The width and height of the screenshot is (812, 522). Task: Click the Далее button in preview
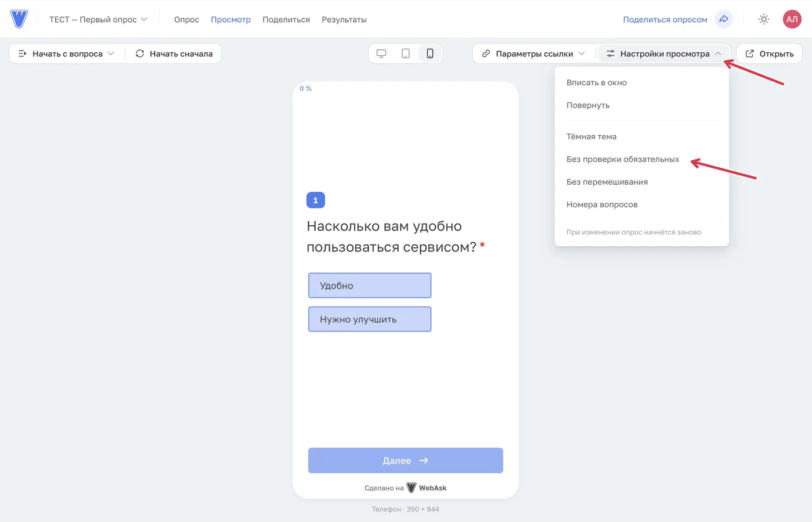406,460
